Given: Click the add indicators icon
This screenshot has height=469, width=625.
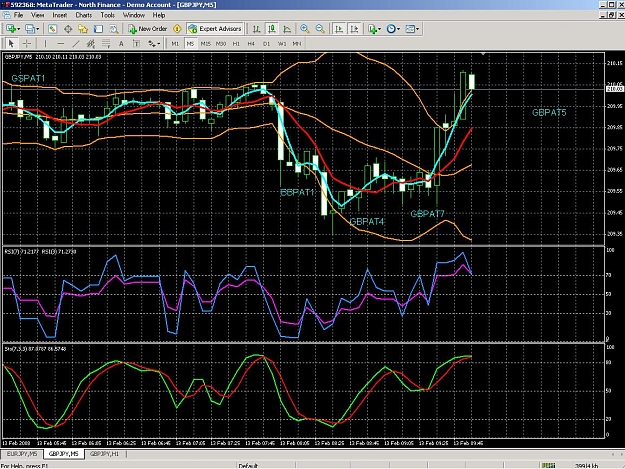Looking at the screenshot, I should tap(372, 29).
